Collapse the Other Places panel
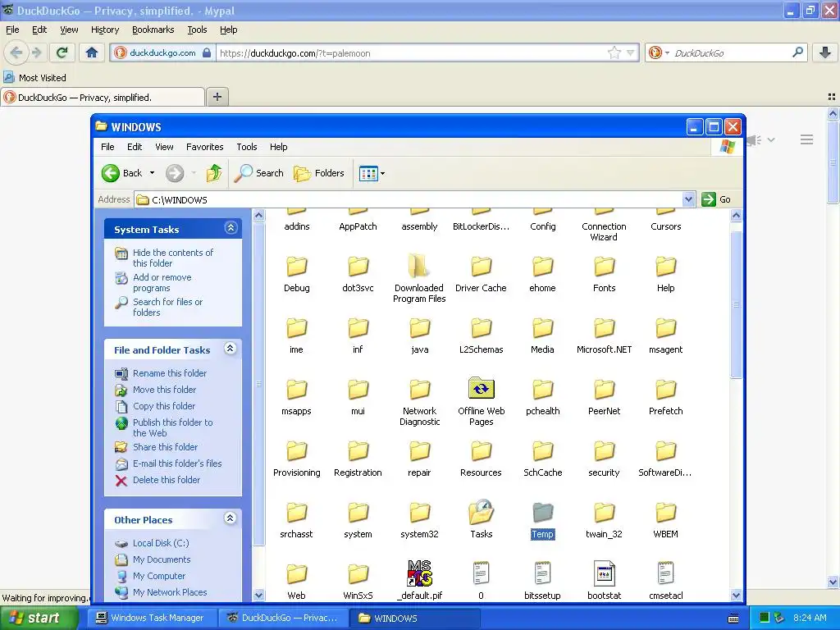 [x=231, y=518]
